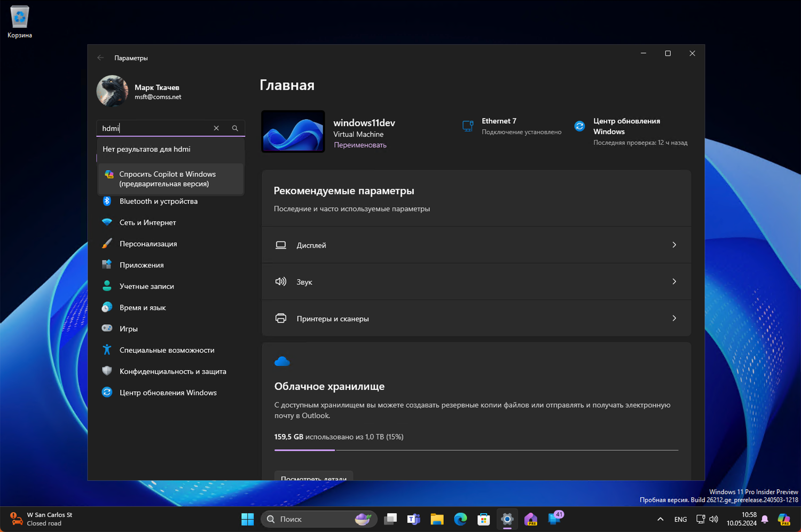Click the cloud storage usage bar

[x=475, y=450]
